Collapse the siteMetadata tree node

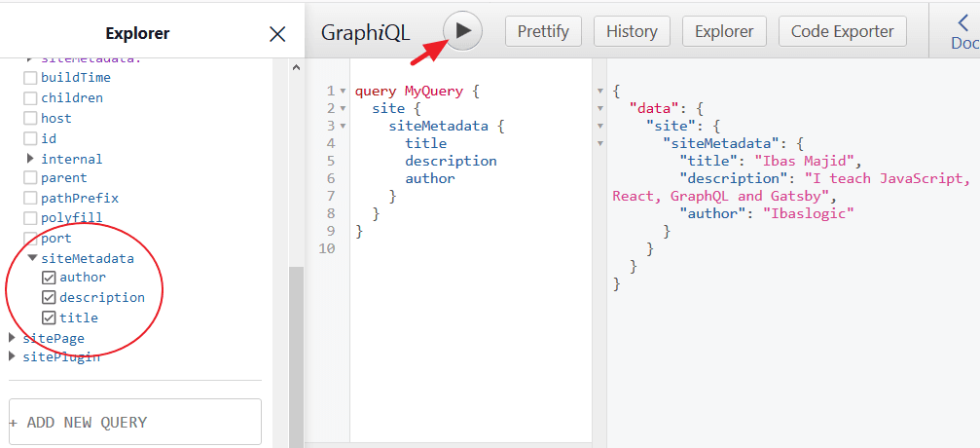pyautogui.click(x=33, y=258)
